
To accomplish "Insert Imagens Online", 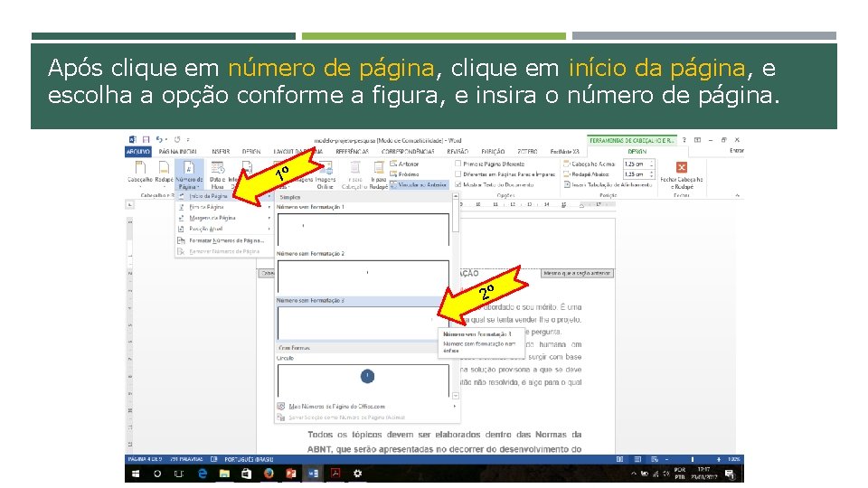I will pyautogui.click(x=325, y=174).
